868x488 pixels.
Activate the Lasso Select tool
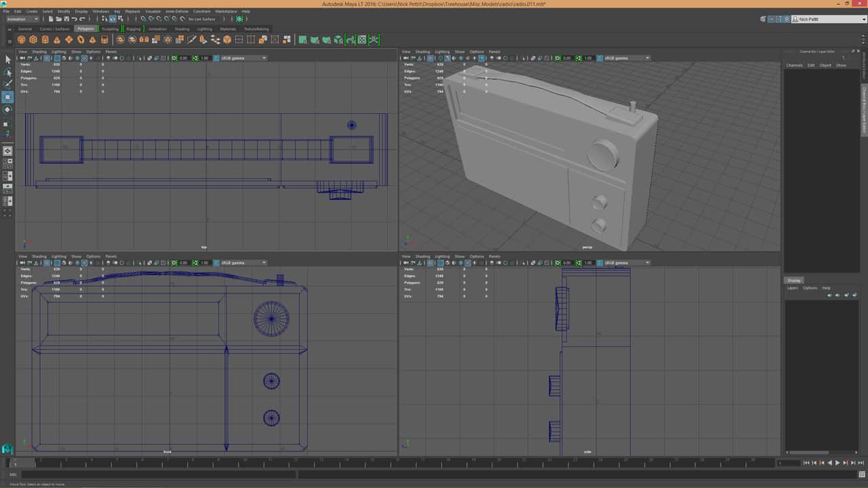click(x=7, y=72)
